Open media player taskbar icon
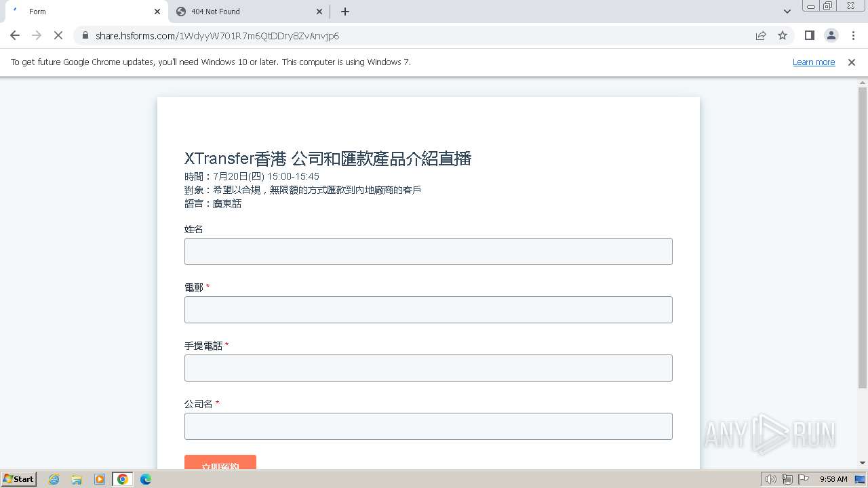 point(100,479)
